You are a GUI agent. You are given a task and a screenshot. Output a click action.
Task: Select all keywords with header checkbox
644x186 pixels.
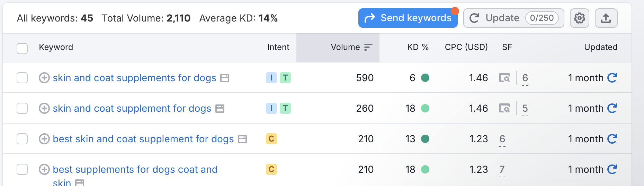(x=22, y=48)
